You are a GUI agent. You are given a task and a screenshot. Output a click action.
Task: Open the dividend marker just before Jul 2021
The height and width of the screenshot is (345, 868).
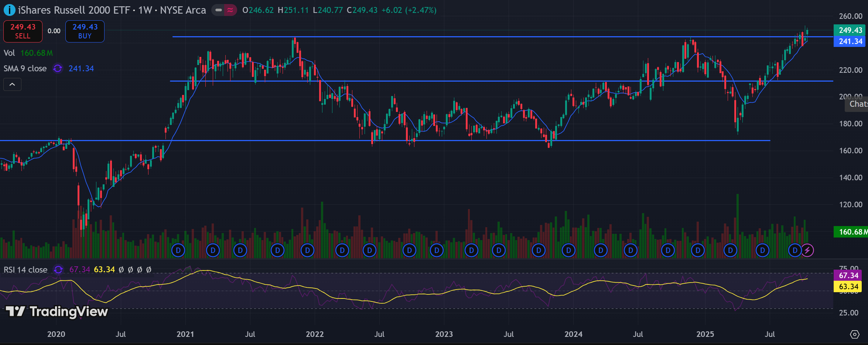pyautogui.click(x=240, y=250)
